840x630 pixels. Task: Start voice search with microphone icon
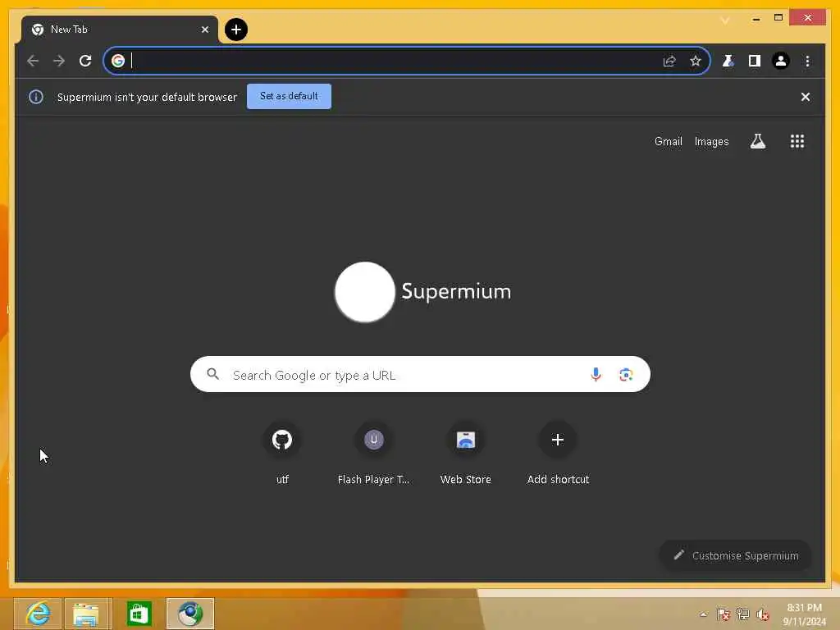[596, 374]
